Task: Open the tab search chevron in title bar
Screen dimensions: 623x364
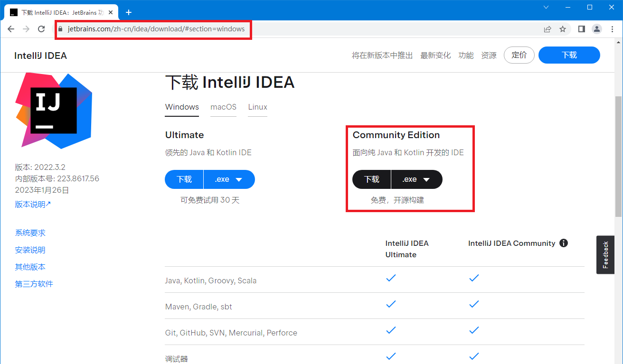Action: (546, 7)
